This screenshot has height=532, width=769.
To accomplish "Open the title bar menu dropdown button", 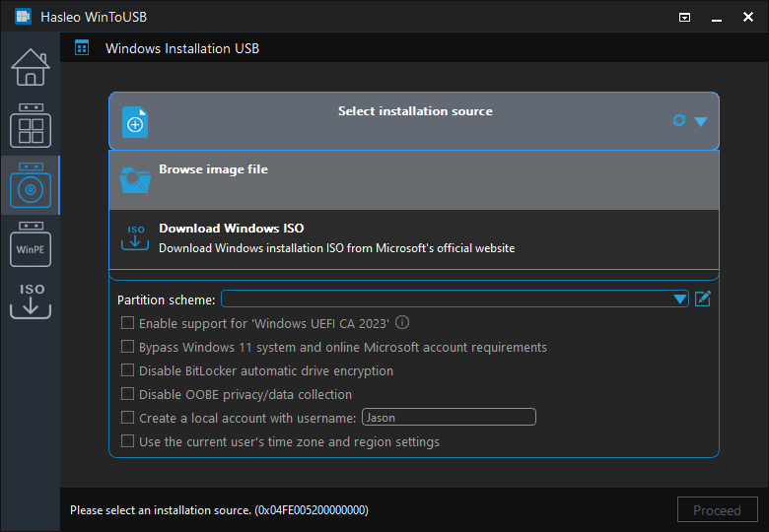I will [684, 17].
